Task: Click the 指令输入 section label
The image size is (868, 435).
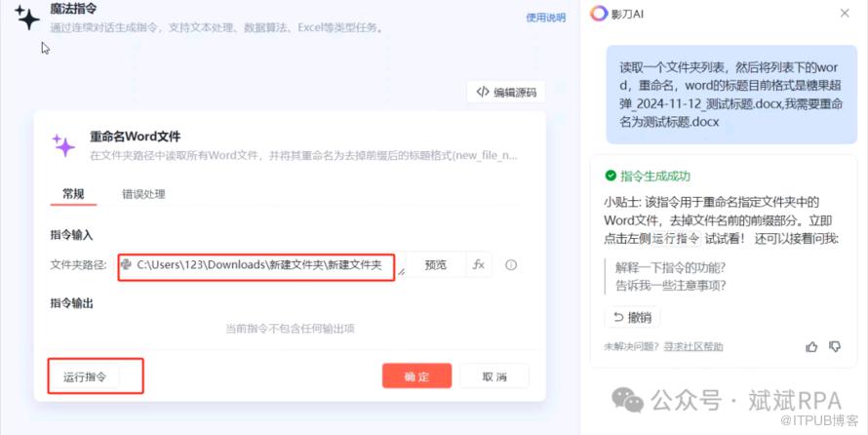Action: [71, 235]
